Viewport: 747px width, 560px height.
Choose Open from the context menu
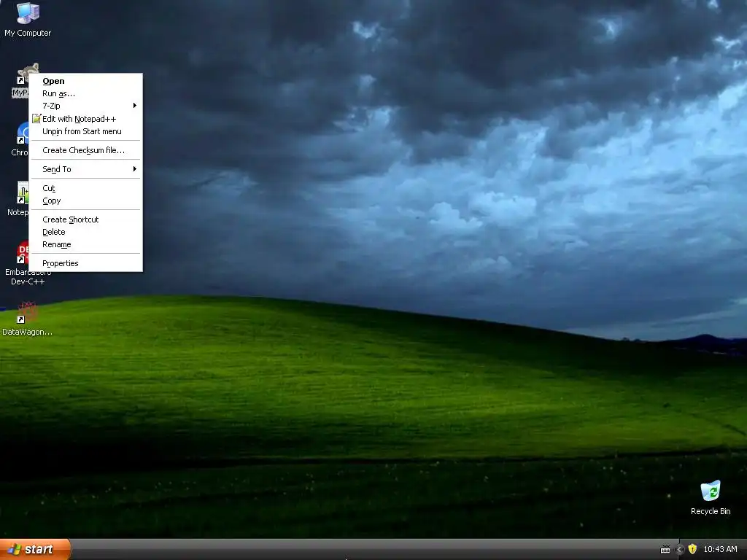(86, 81)
